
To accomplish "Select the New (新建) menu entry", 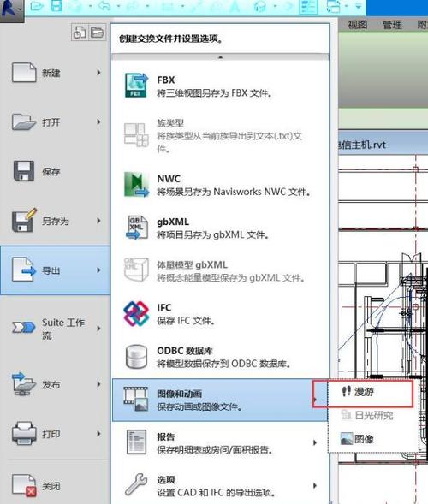I will pos(55,73).
